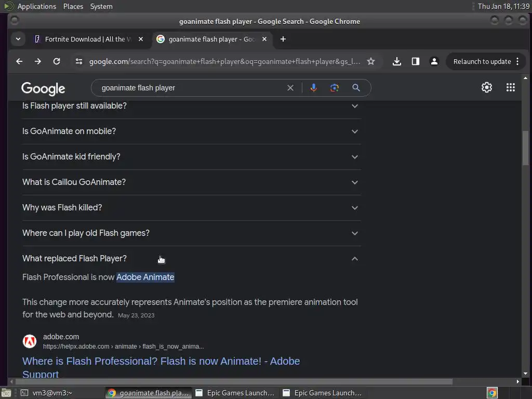This screenshot has width=532, height=399.
Task: Expand 'Is GoAnimate on mobile?' question
Action: point(192,131)
